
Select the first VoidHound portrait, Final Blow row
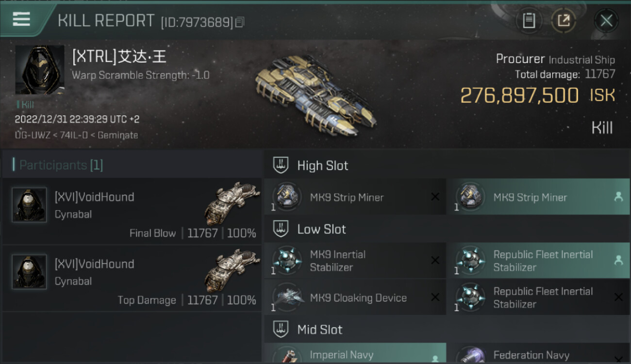[x=29, y=205]
